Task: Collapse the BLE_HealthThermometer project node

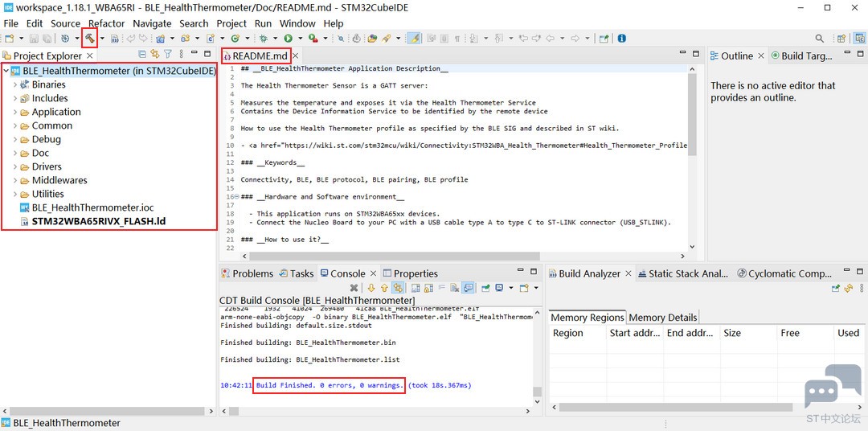Action: tap(6, 71)
